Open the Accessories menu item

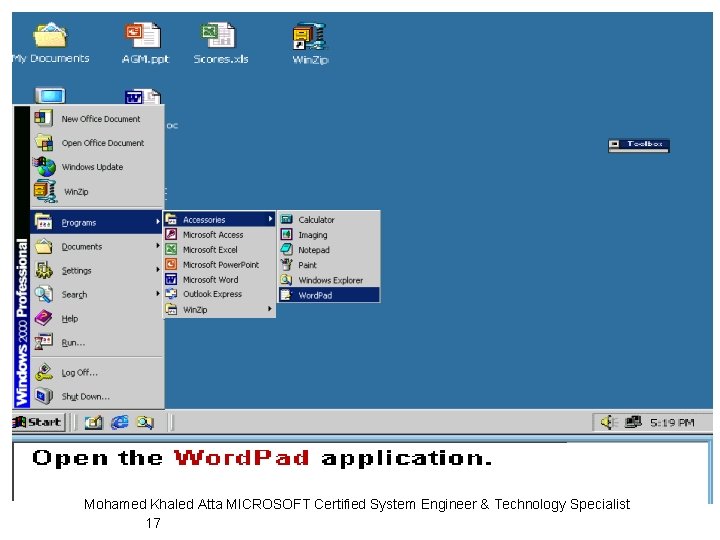219,219
